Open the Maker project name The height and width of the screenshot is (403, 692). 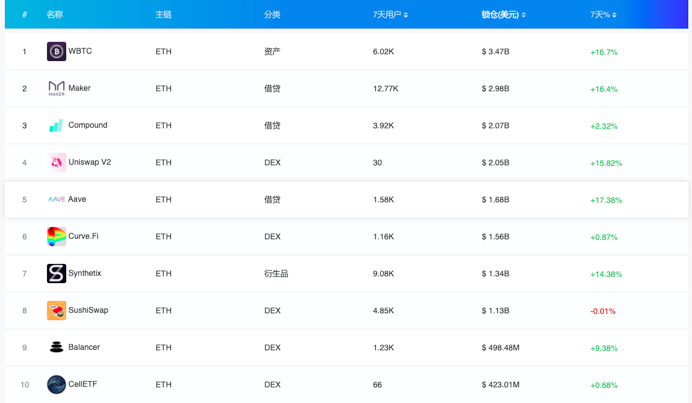(79, 88)
